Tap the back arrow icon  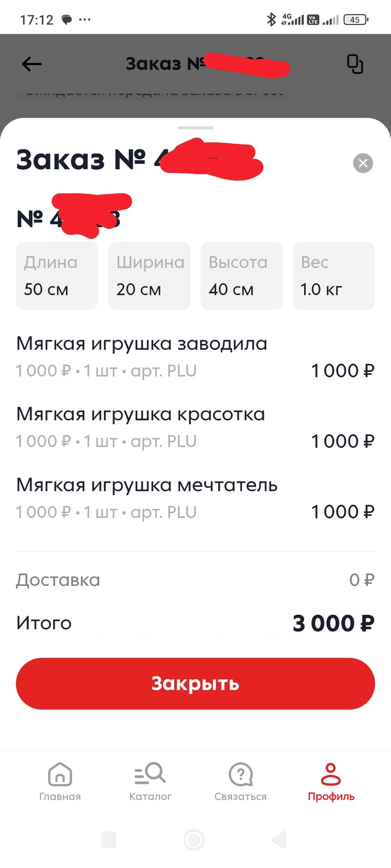coord(31,64)
